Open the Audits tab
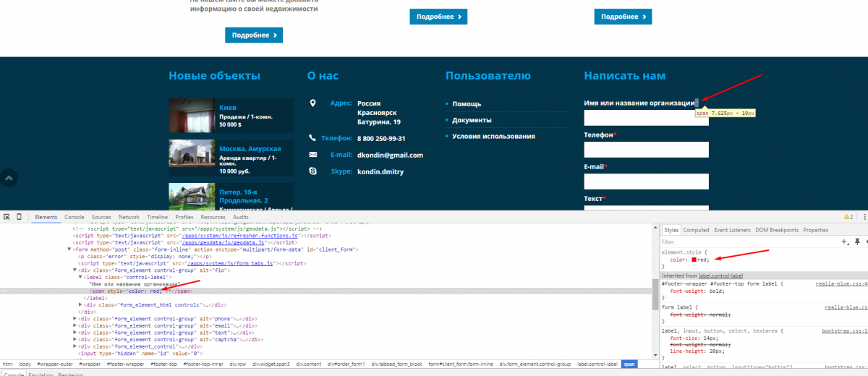 [x=241, y=217]
